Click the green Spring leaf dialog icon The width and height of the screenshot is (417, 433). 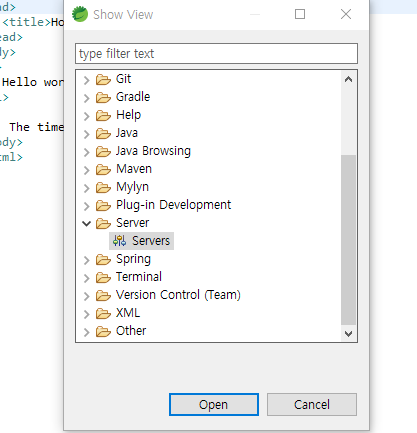tap(80, 14)
